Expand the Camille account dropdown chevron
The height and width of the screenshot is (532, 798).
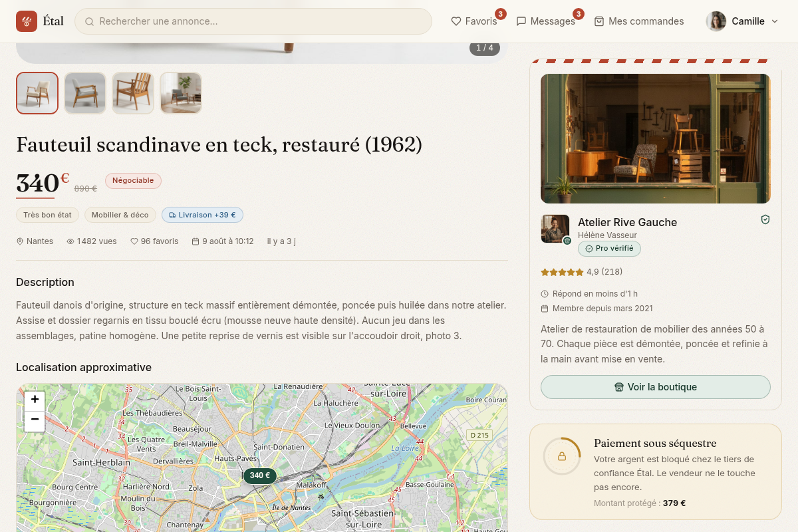(775, 21)
